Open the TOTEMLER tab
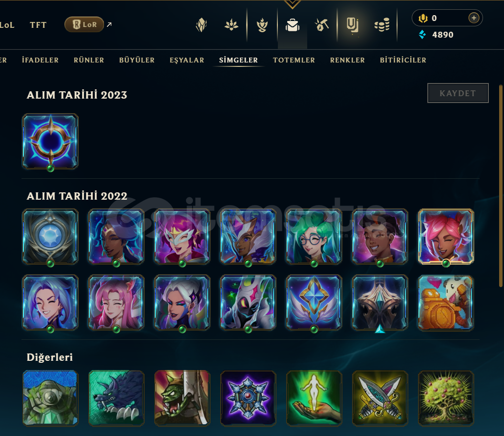504x436 pixels. pos(294,60)
